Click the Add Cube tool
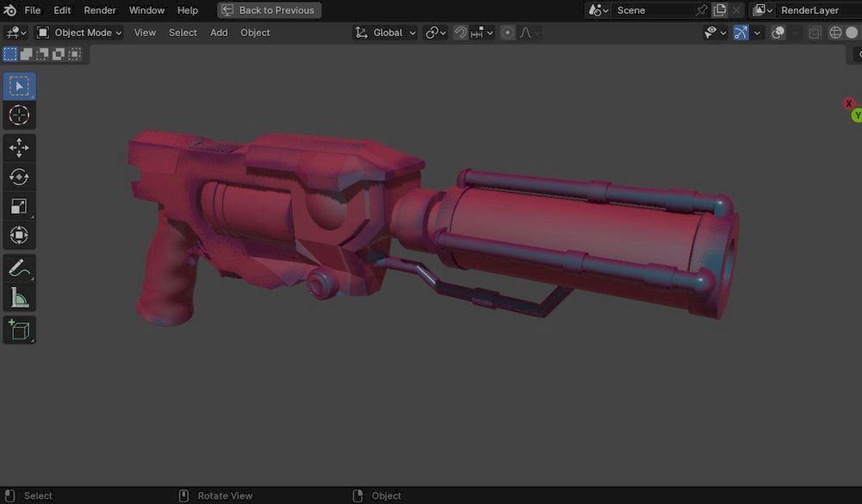 click(19, 330)
